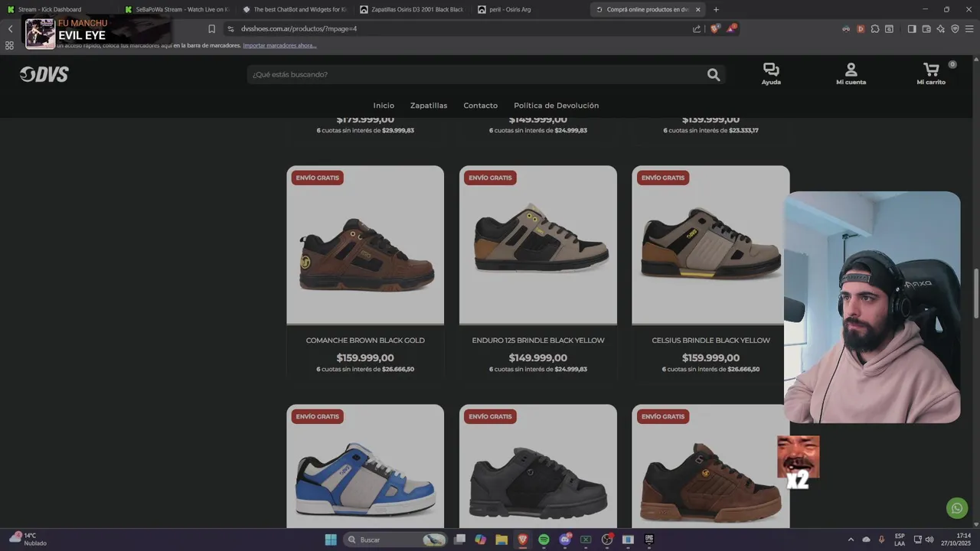Open the taskbar clock showing 17:14

coord(955,540)
